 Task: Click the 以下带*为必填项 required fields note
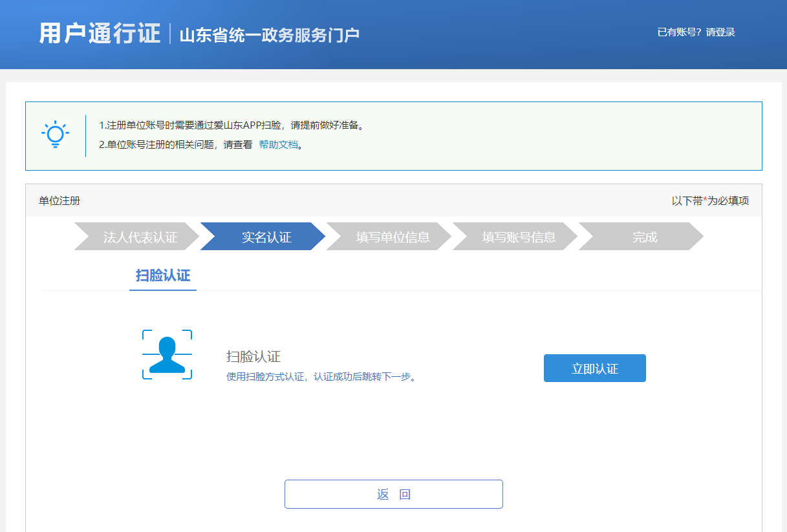click(x=710, y=201)
